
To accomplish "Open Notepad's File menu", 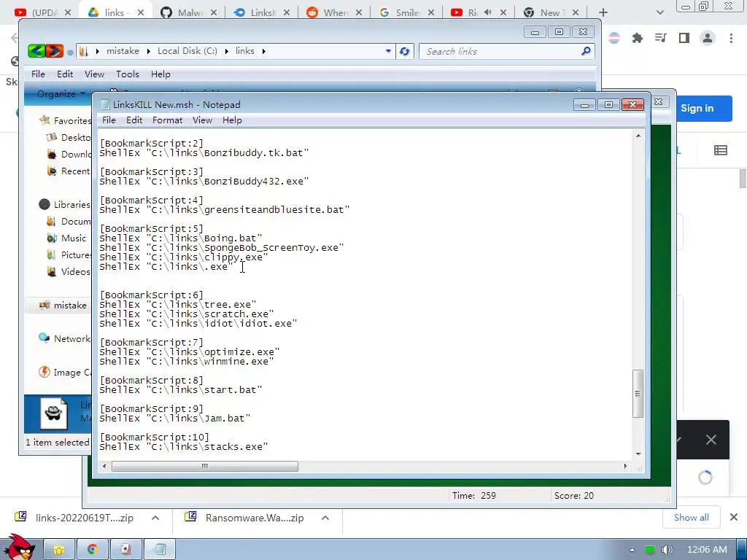I will [109, 120].
